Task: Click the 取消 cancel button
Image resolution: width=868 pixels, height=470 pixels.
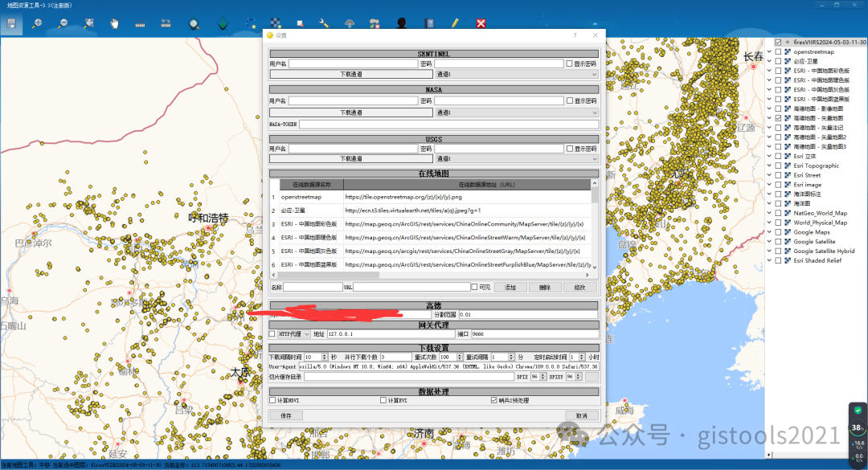Action: pos(581,415)
